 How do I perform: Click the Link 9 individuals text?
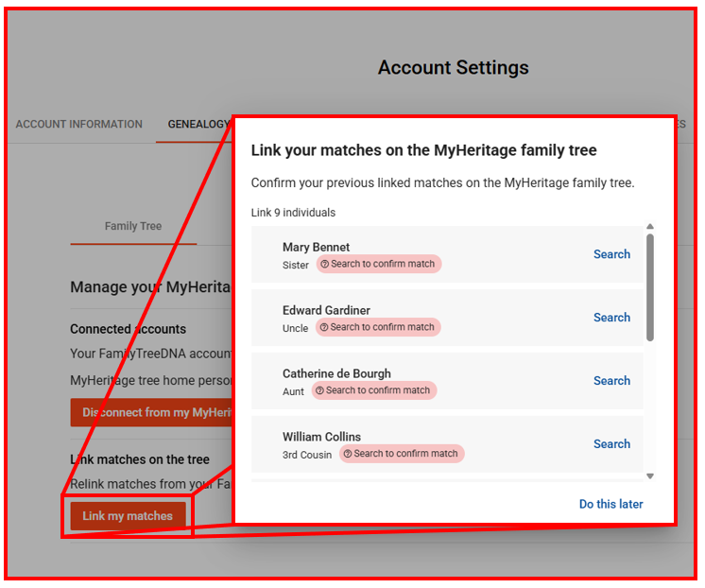coord(293,213)
